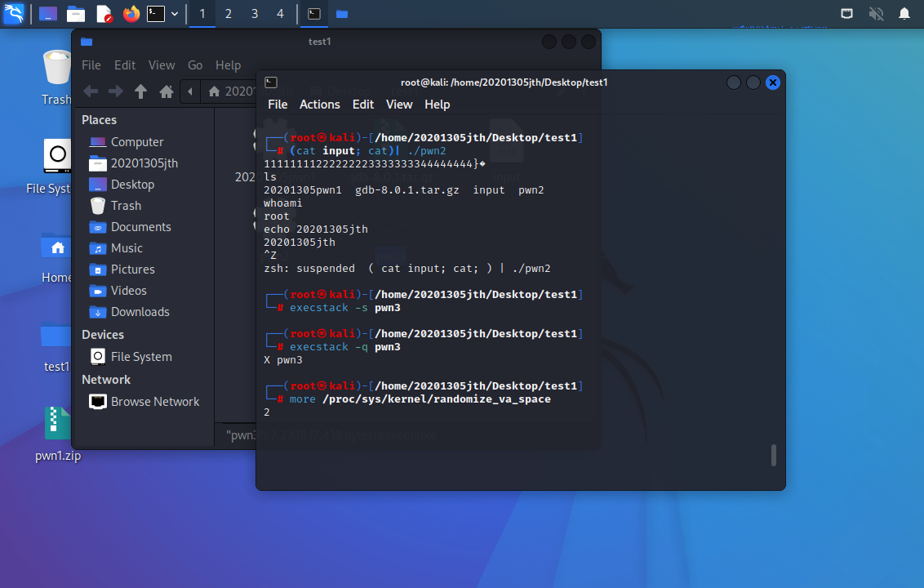Open the notifications bell icon
The image size is (924, 588).
point(904,14)
